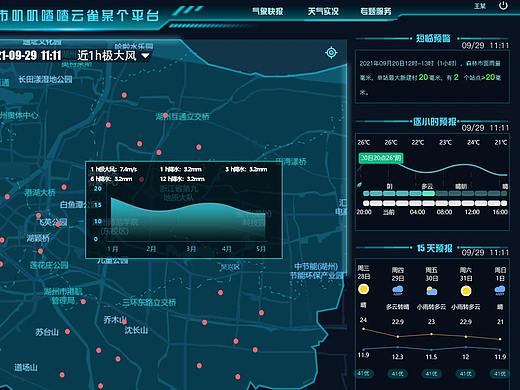
Task: Click the map locate crosshair icon
Action: (x=331, y=53)
